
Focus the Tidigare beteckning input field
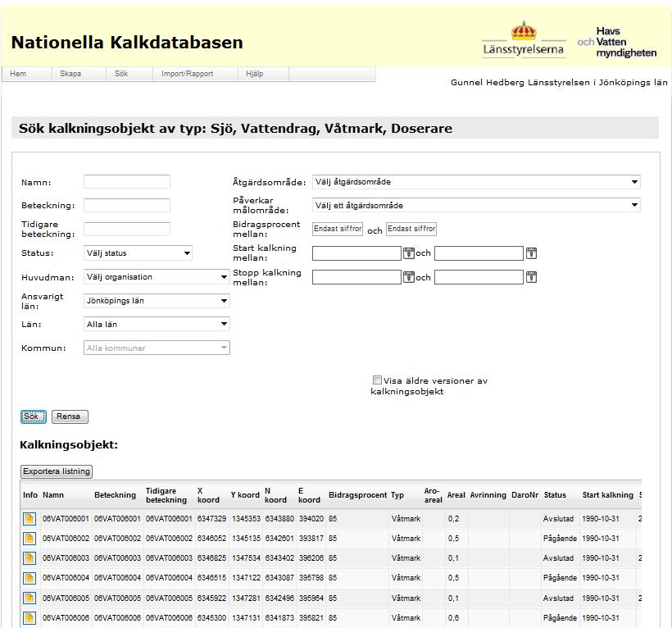click(x=127, y=229)
